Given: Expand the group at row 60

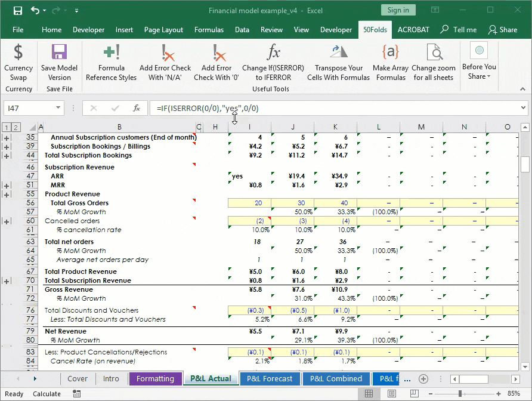Looking at the screenshot, I should 7,221.
